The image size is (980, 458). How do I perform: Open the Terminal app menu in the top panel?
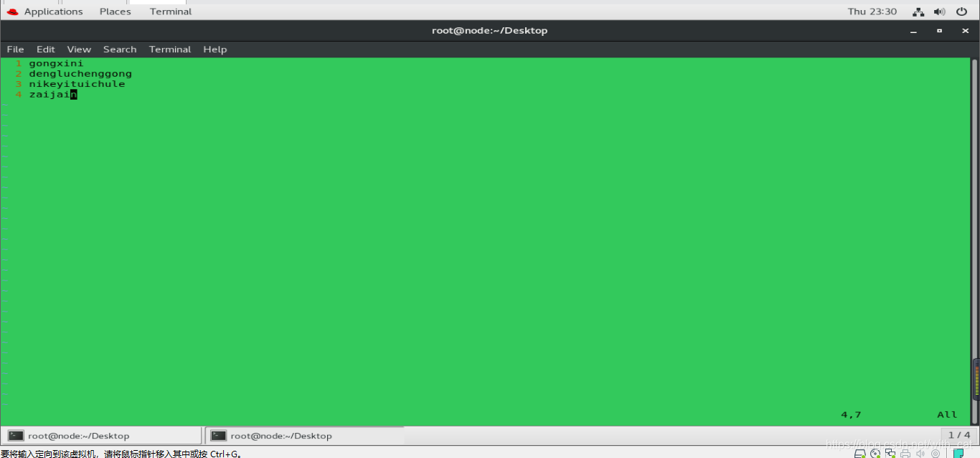point(171,11)
